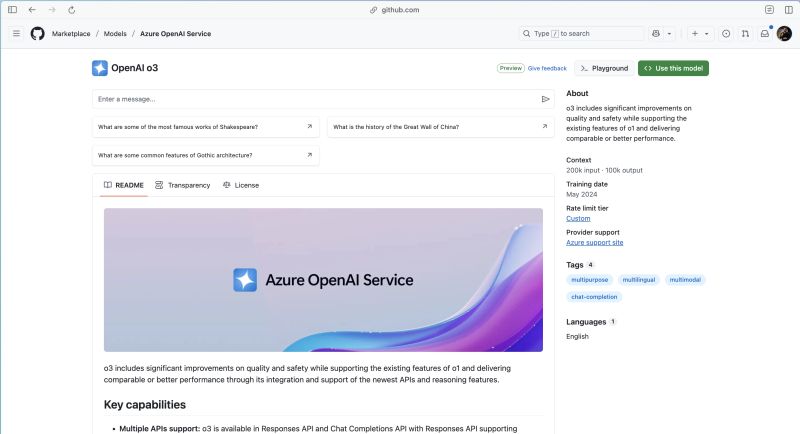The width and height of the screenshot is (800, 434).
Task: Click the Key capabilities heading
Action: click(x=145, y=405)
